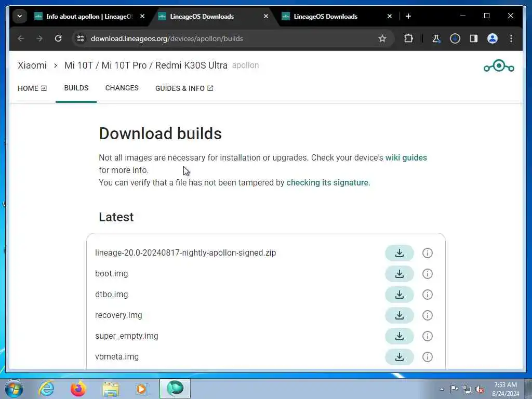This screenshot has width=532, height=399.
Task: Download the dtbo.img file
Action: [x=400, y=295]
